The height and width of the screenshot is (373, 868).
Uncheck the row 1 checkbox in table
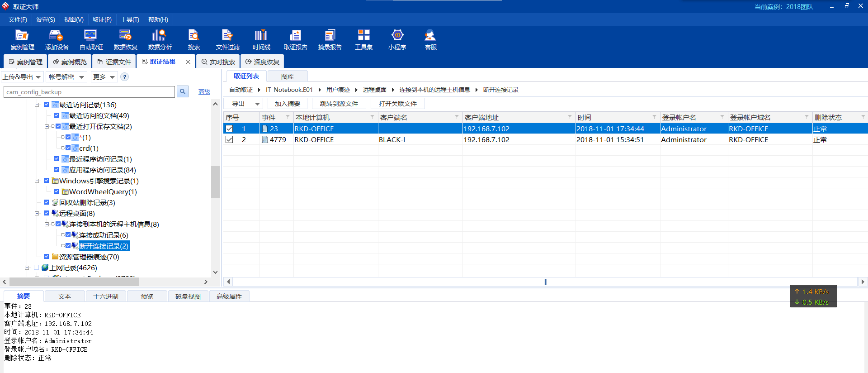click(229, 129)
